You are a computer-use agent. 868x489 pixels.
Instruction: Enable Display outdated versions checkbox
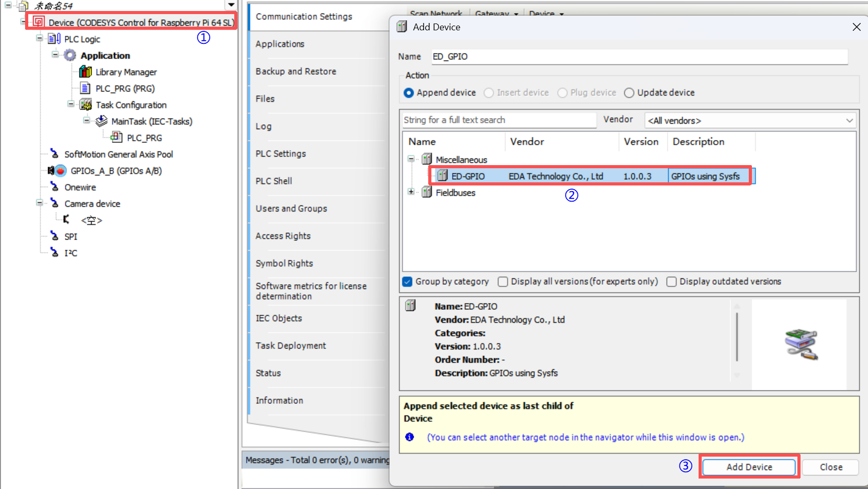pyautogui.click(x=671, y=282)
